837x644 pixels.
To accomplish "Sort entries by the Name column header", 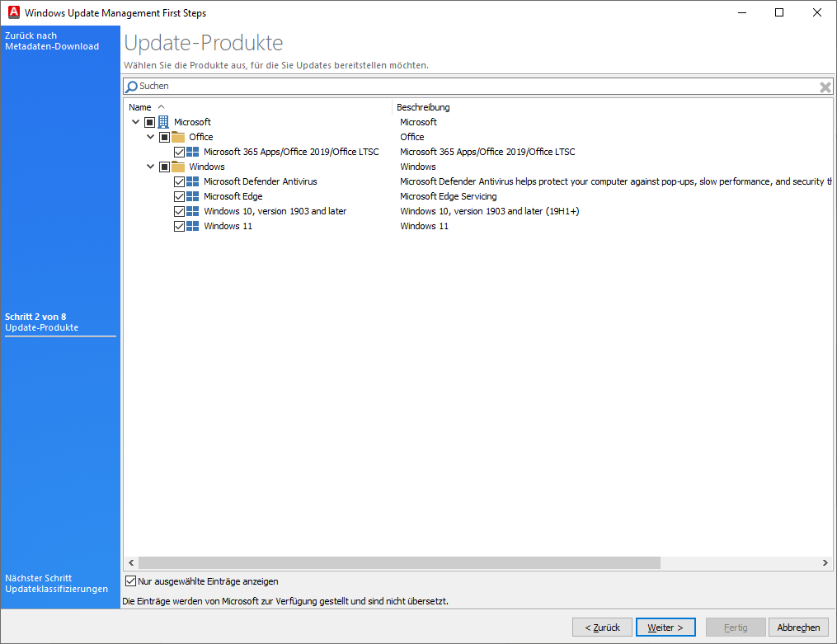I will pos(139,106).
